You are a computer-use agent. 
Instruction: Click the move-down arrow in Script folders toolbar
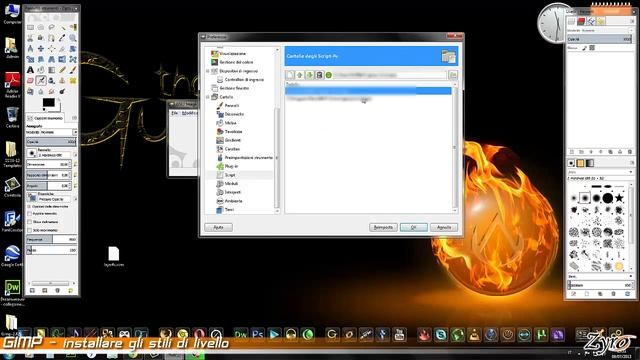tap(309, 75)
